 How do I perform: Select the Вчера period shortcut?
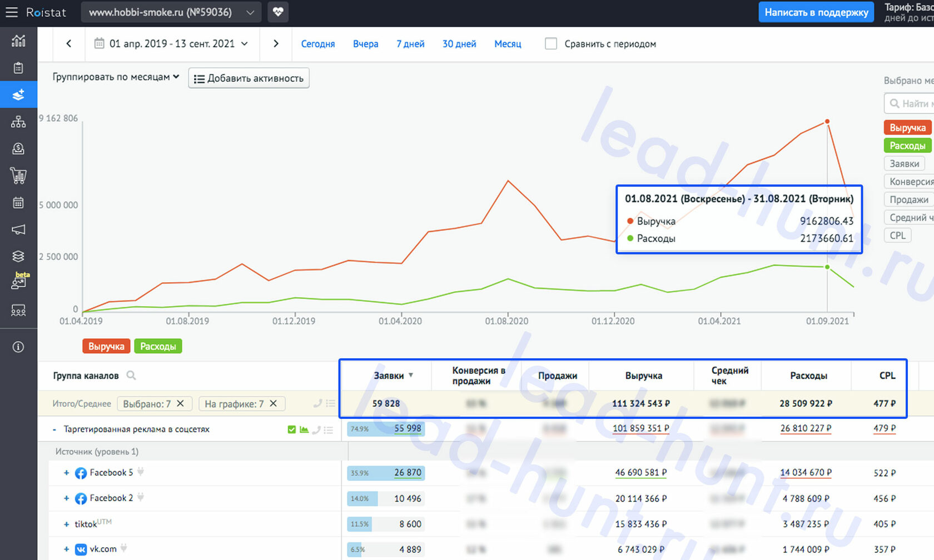(x=366, y=44)
